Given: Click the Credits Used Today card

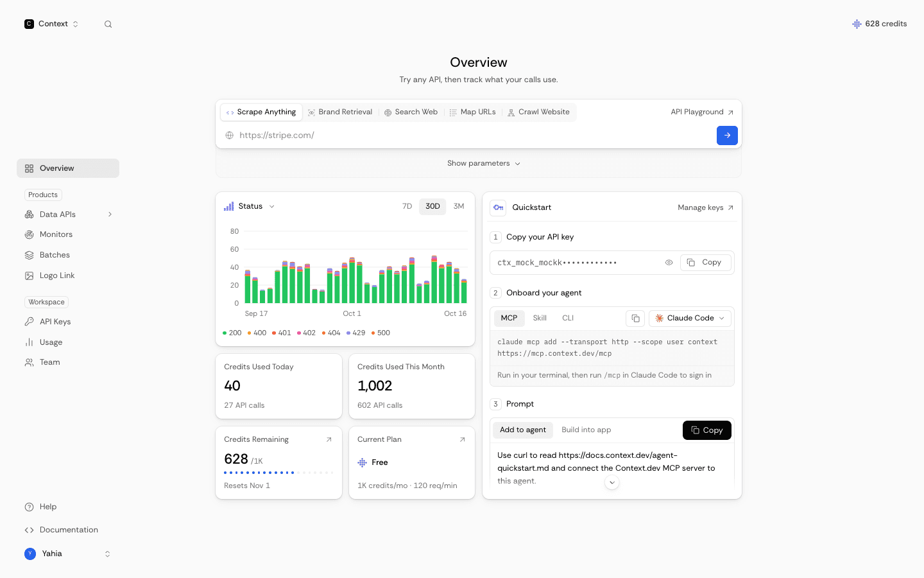Looking at the screenshot, I should click(278, 386).
